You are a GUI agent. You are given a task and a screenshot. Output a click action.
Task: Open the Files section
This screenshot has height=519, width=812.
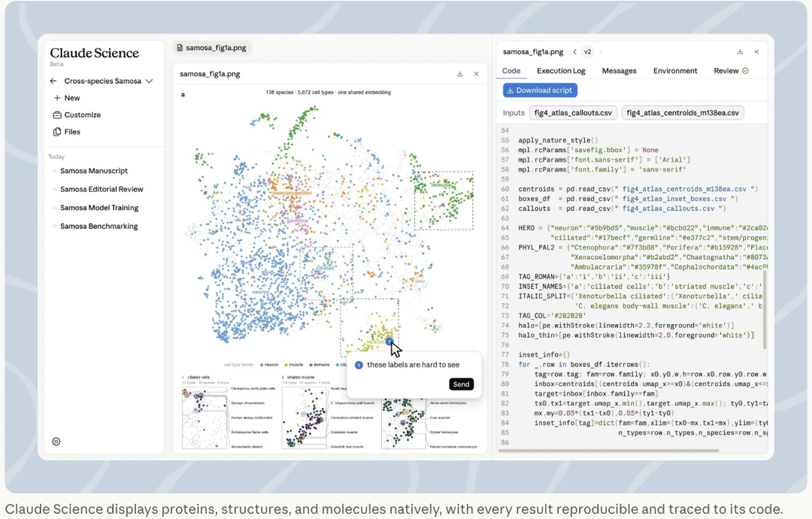coord(67,132)
